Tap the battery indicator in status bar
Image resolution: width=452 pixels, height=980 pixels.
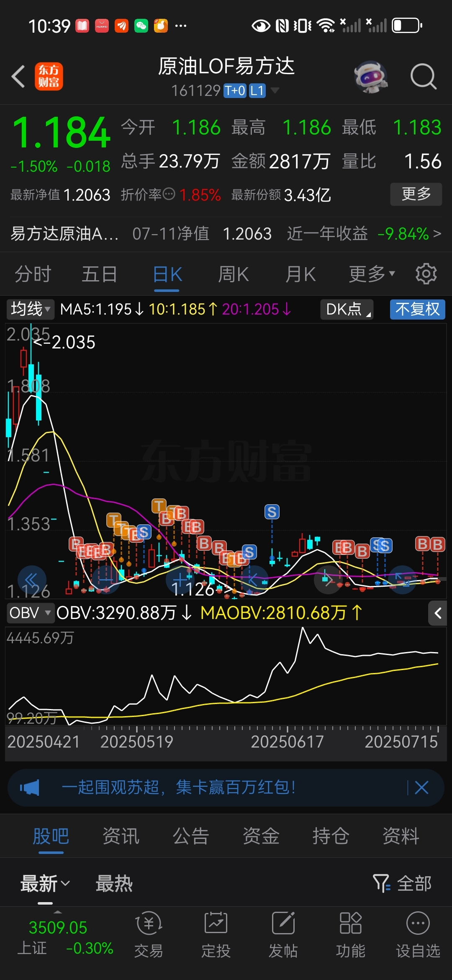[407, 26]
